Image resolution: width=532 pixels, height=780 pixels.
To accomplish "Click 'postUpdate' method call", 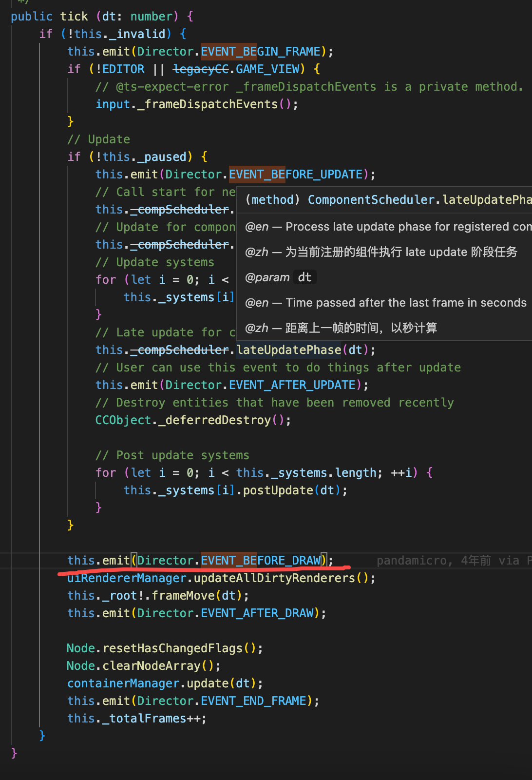I will tap(278, 490).
